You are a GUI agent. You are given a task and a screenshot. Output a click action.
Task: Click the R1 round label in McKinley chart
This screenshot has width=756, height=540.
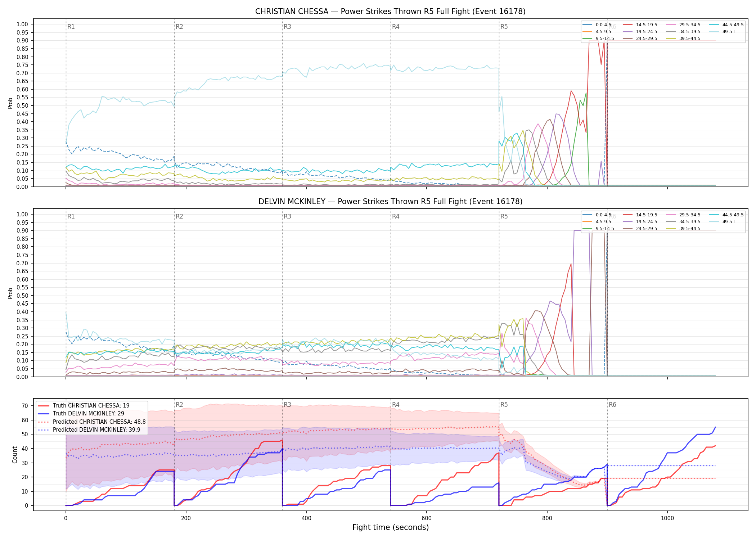coord(71,216)
